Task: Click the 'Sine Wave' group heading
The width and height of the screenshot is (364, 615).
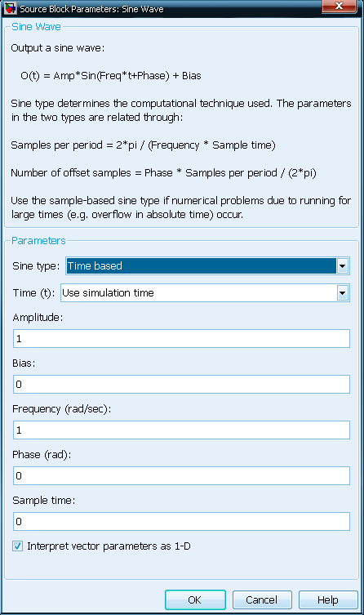Action: [36, 27]
